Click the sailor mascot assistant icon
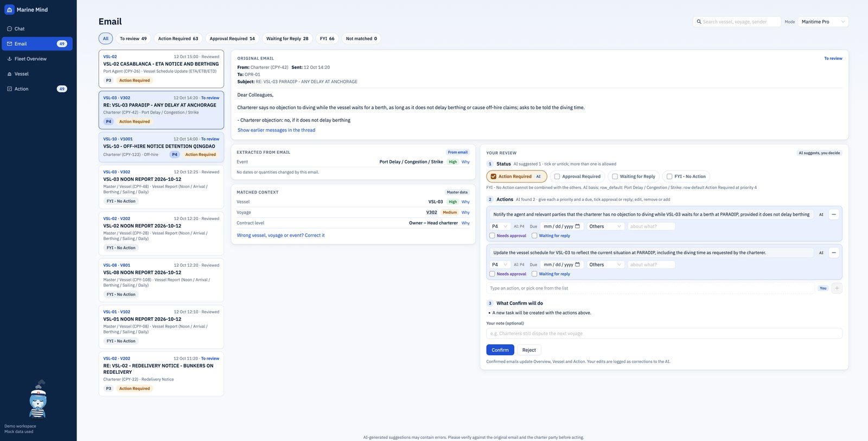The image size is (868, 441). tap(37, 400)
